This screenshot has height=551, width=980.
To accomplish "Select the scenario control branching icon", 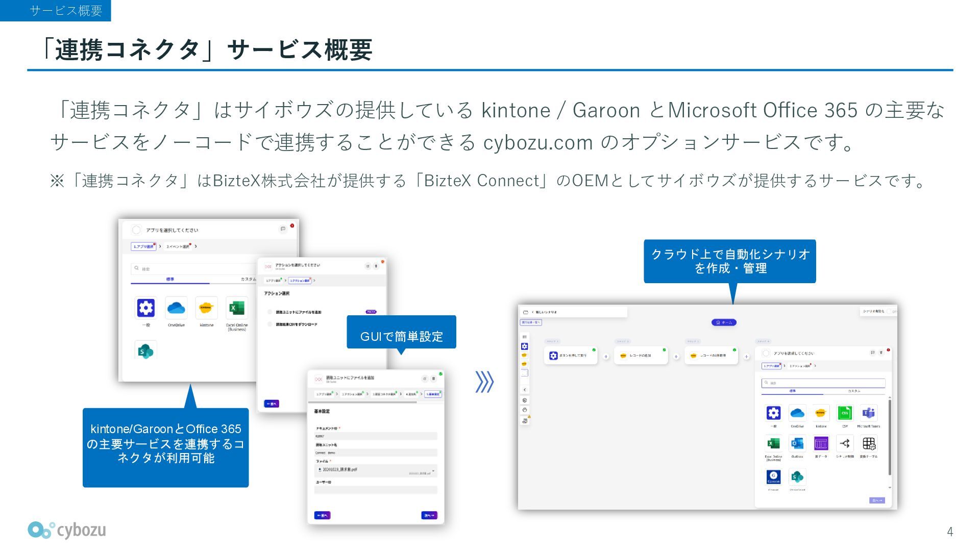I will (x=845, y=443).
